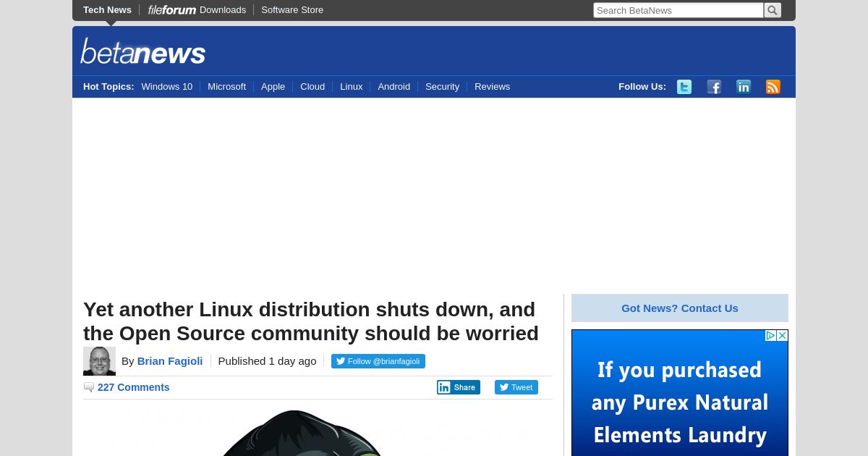Open BetaNews LinkedIn follow icon
868x456 pixels.
pyautogui.click(x=744, y=87)
